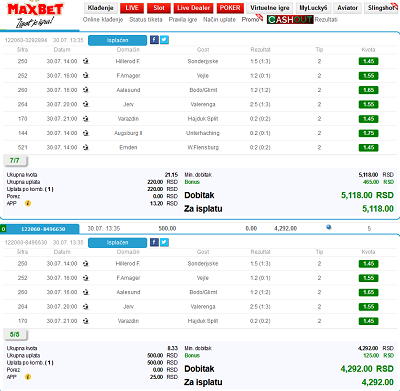Click Isplaćen status button of first ticket
The height and width of the screenshot is (391, 400).
click(117, 40)
